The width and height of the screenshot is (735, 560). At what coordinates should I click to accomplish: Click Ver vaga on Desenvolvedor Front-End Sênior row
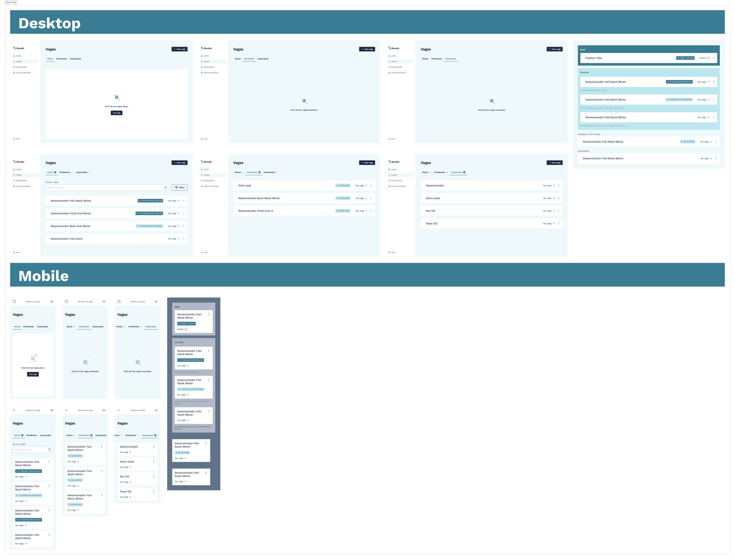(174, 213)
